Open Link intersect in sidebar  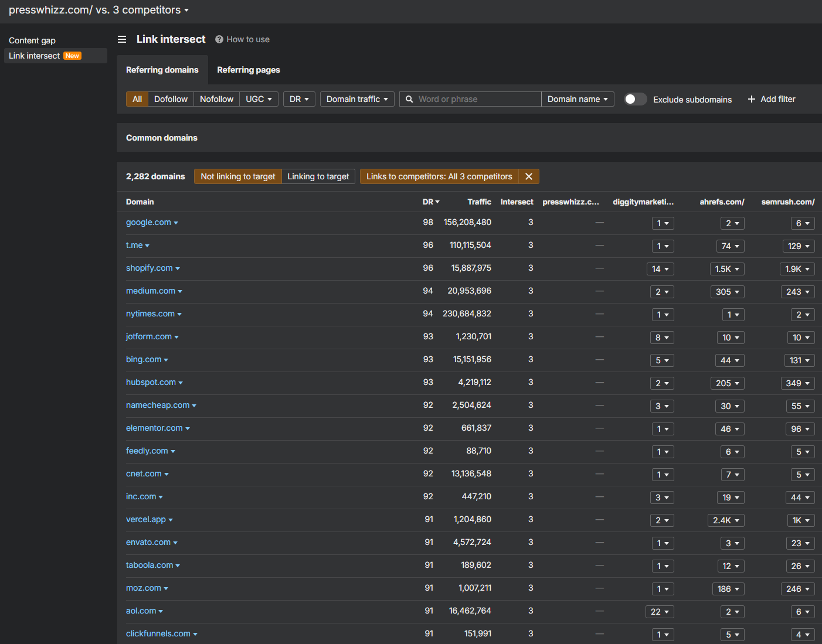[56, 56]
